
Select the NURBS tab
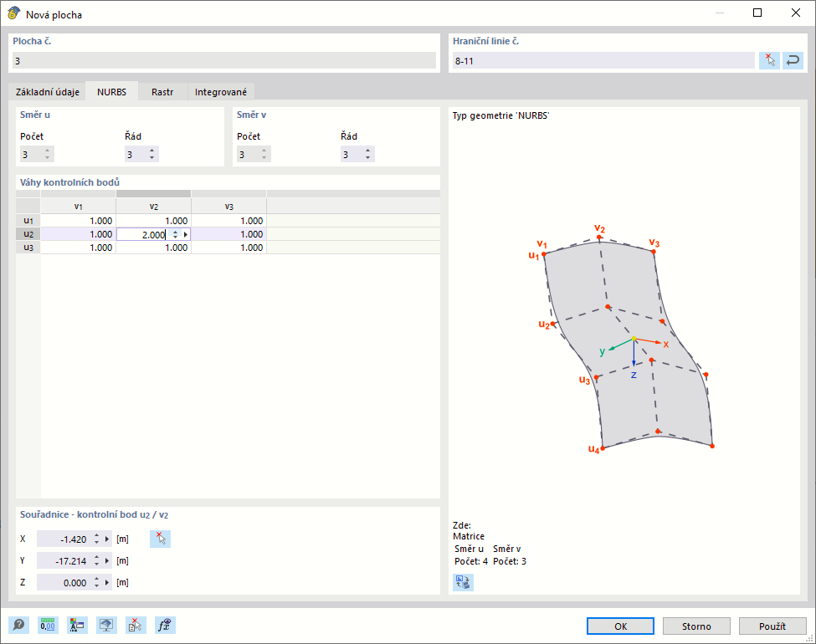pyautogui.click(x=112, y=91)
